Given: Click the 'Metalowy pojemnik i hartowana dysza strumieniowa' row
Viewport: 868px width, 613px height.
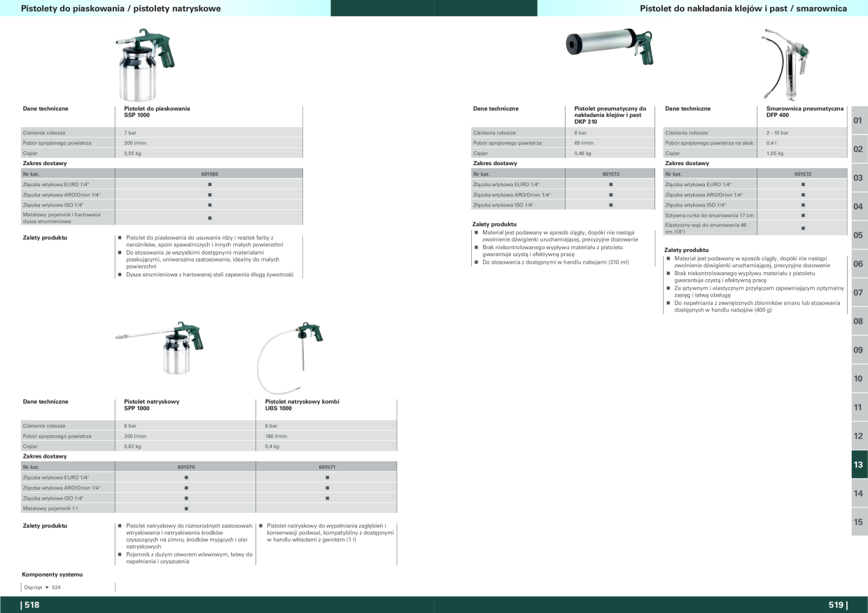Looking at the screenshot, I should click(162, 218).
